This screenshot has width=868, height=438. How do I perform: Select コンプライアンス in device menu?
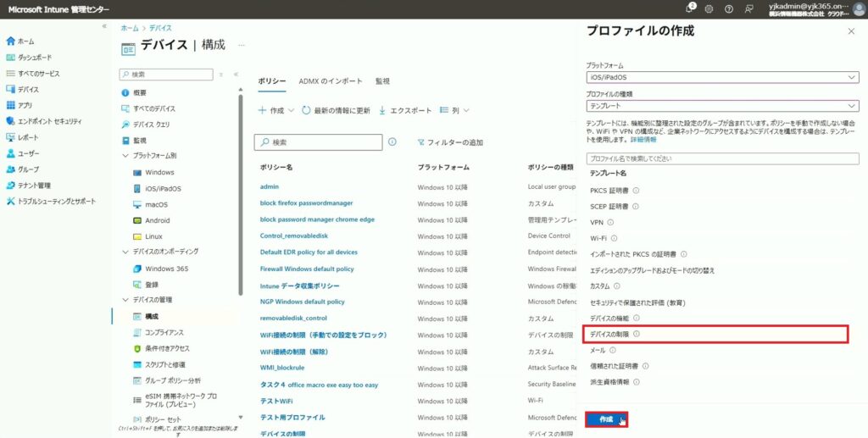[164, 332]
